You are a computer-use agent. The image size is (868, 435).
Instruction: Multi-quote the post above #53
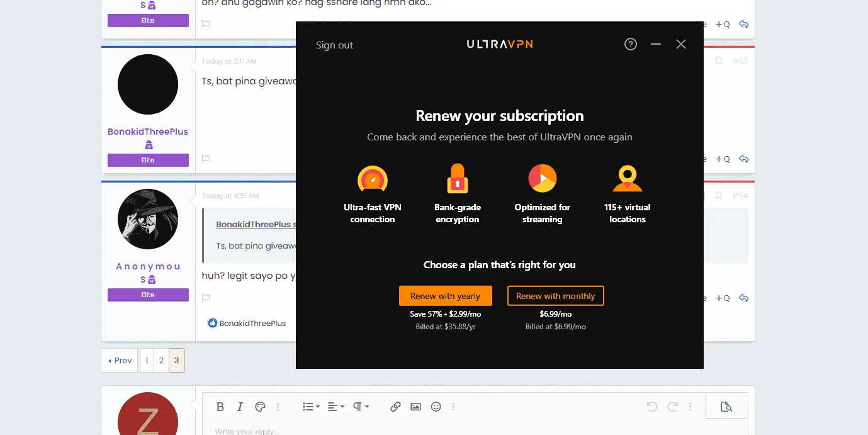pos(723,25)
